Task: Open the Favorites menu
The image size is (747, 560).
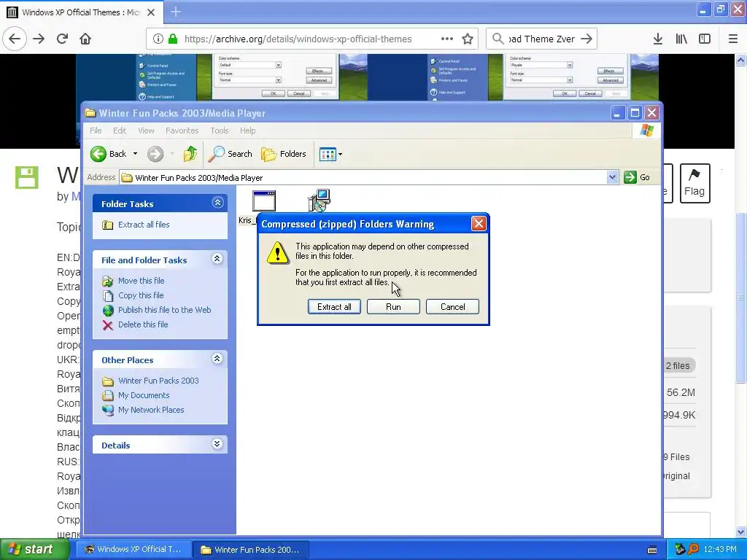Action: tap(182, 131)
